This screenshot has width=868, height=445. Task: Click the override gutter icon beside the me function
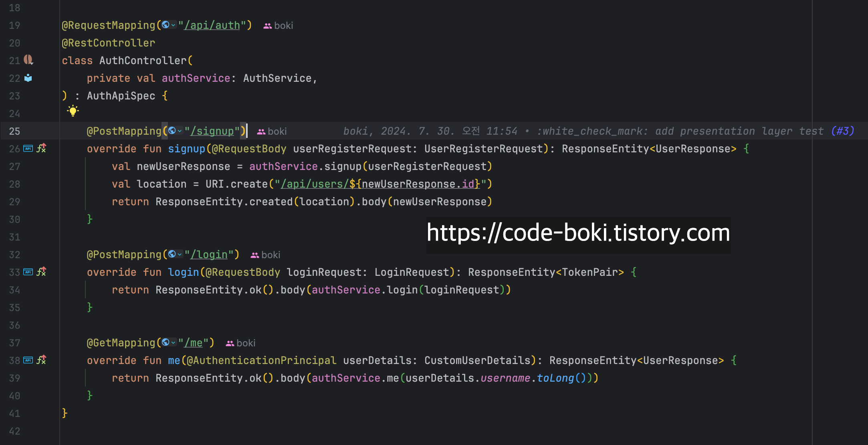tap(41, 360)
